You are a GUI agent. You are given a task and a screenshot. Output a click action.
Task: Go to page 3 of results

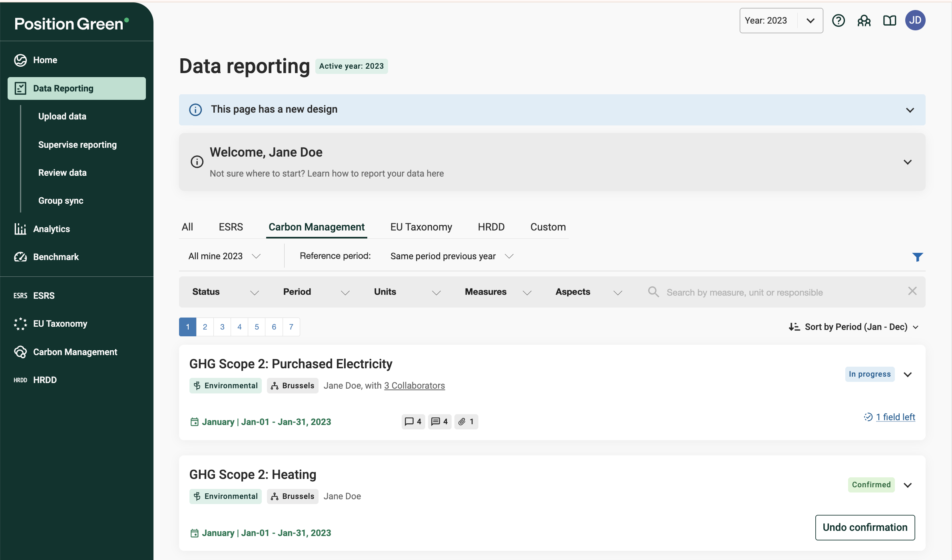click(222, 327)
